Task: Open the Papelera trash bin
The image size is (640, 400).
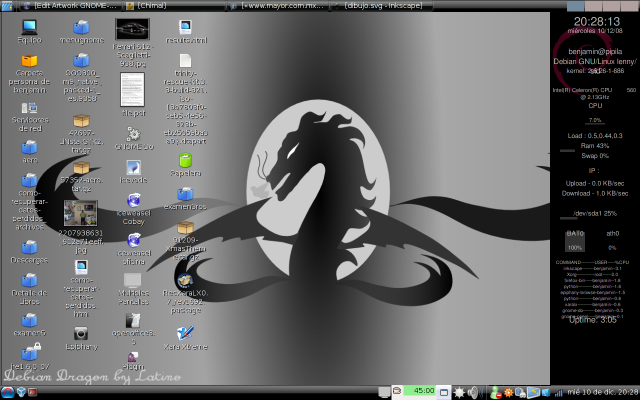Action: point(185,160)
